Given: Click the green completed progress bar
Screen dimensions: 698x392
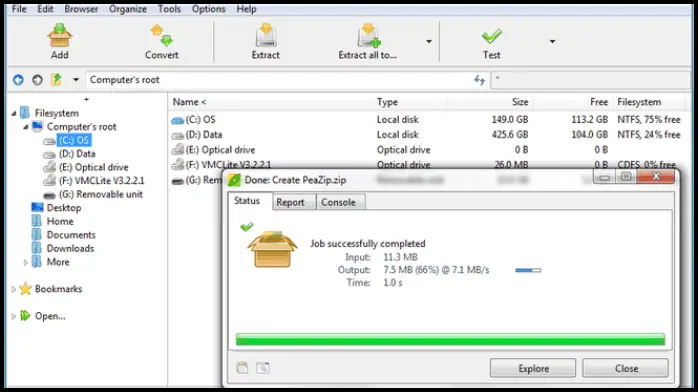Looking at the screenshot, I should tap(450, 339).
